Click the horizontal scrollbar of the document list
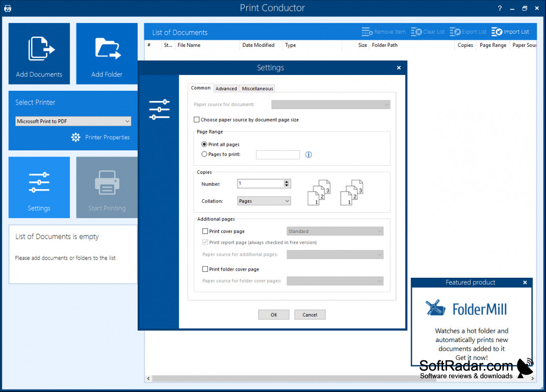The image size is (546, 392). pos(294,378)
